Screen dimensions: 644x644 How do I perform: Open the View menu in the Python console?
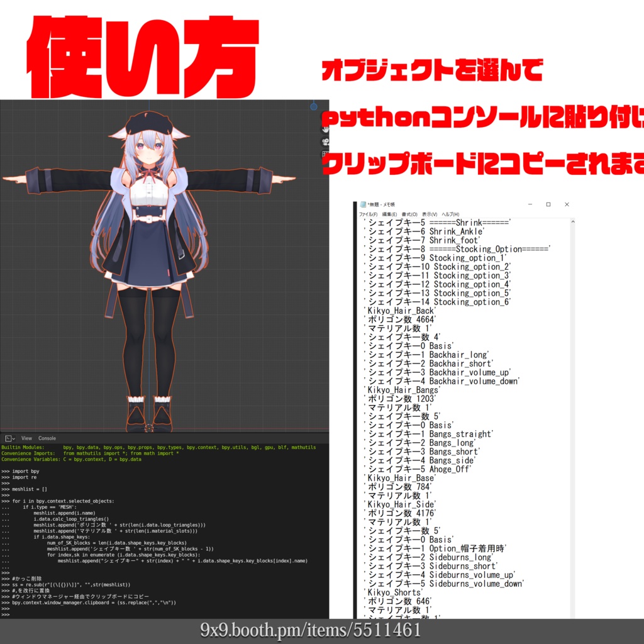click(26, 438)
